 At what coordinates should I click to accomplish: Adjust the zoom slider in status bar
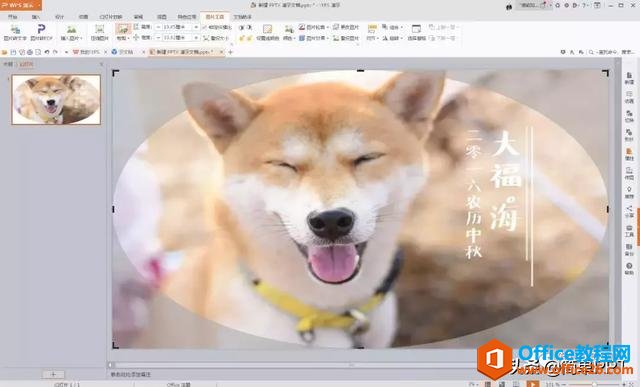[594, 384]
